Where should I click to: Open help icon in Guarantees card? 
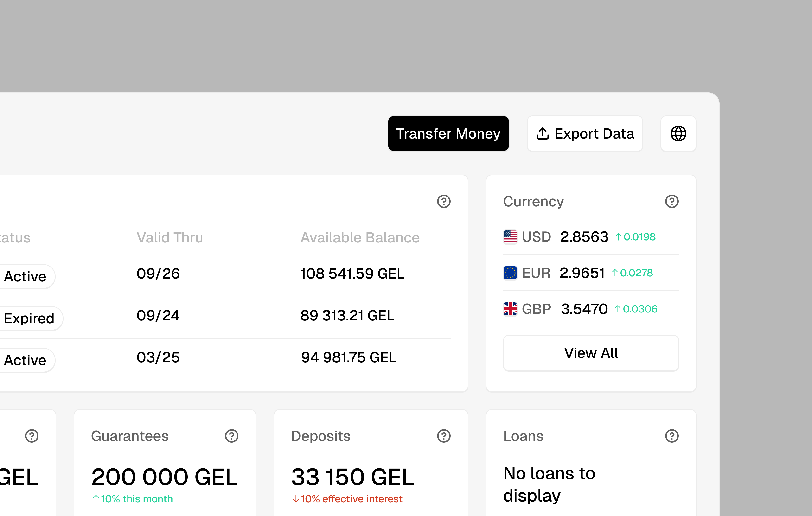232,436
